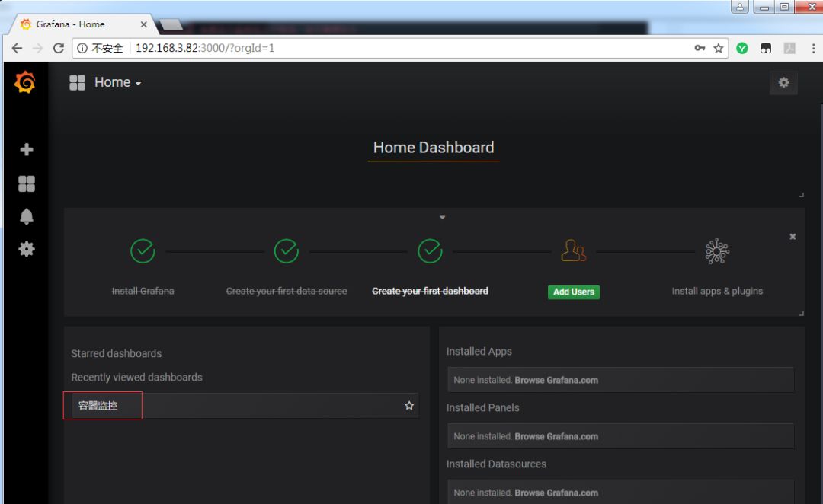Bookmark this page with the star
823x504 pixels.
(719, 48)
